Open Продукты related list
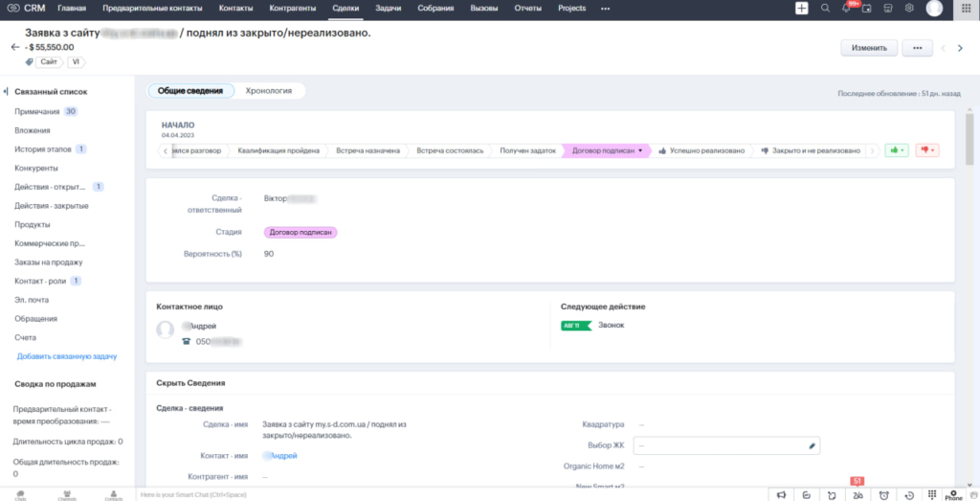 click(x=33, y=224)
